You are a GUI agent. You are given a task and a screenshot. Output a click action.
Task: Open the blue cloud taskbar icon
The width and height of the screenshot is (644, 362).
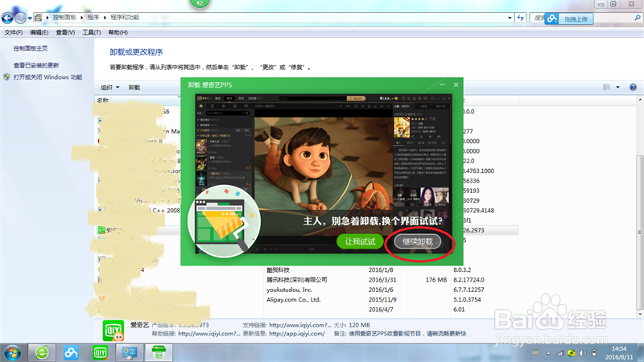(71, 352)
